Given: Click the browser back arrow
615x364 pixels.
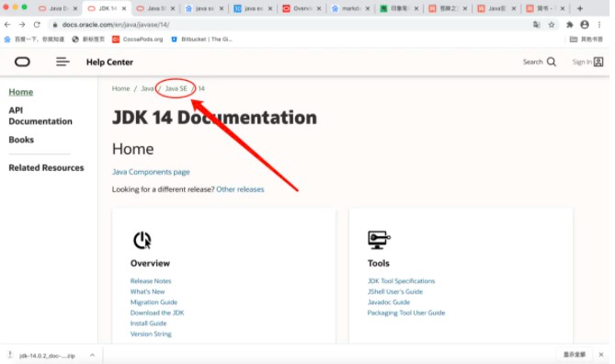Looking at the screenshot, I should click(x=7, y=25).
